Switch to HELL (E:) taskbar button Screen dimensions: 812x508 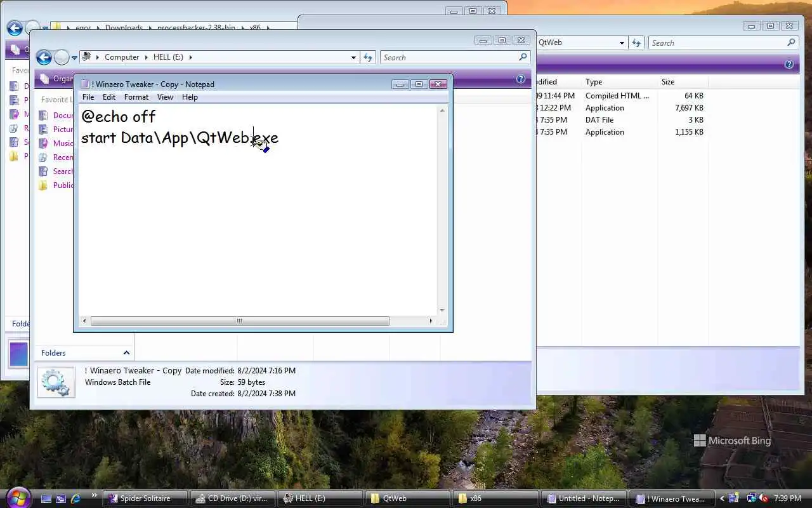(321, 498)
